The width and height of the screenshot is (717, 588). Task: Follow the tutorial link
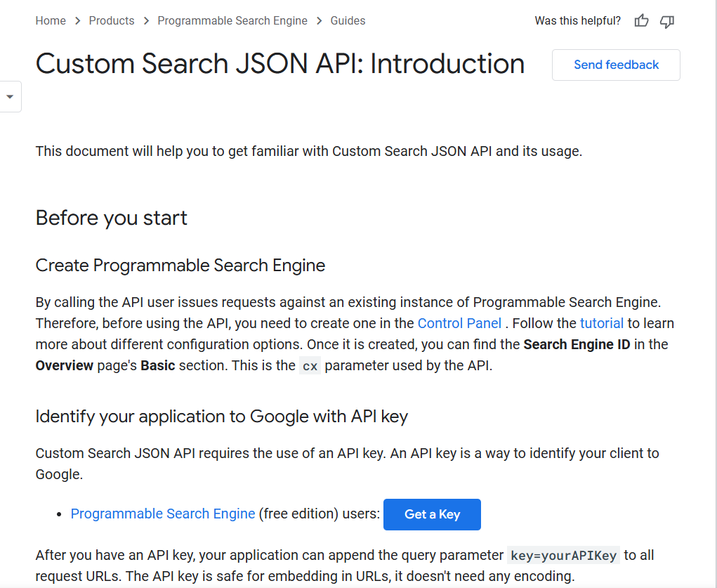pyautogui.click(x=602, y=324)
